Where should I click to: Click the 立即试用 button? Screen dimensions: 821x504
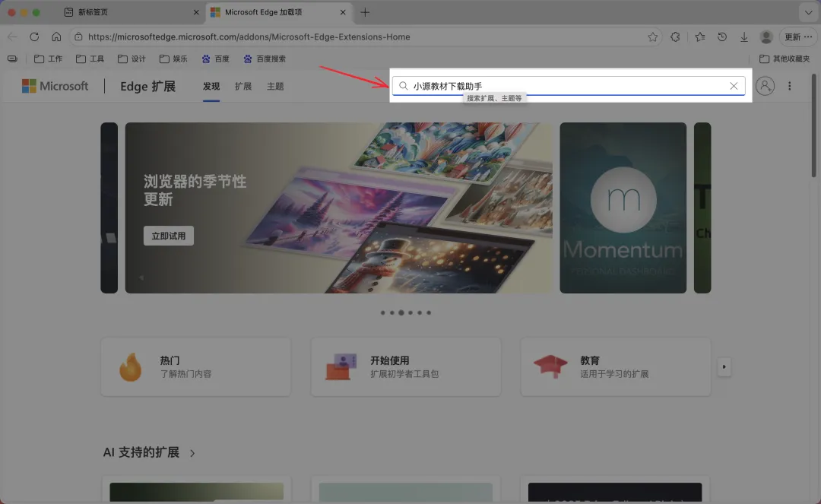(169, 236)
